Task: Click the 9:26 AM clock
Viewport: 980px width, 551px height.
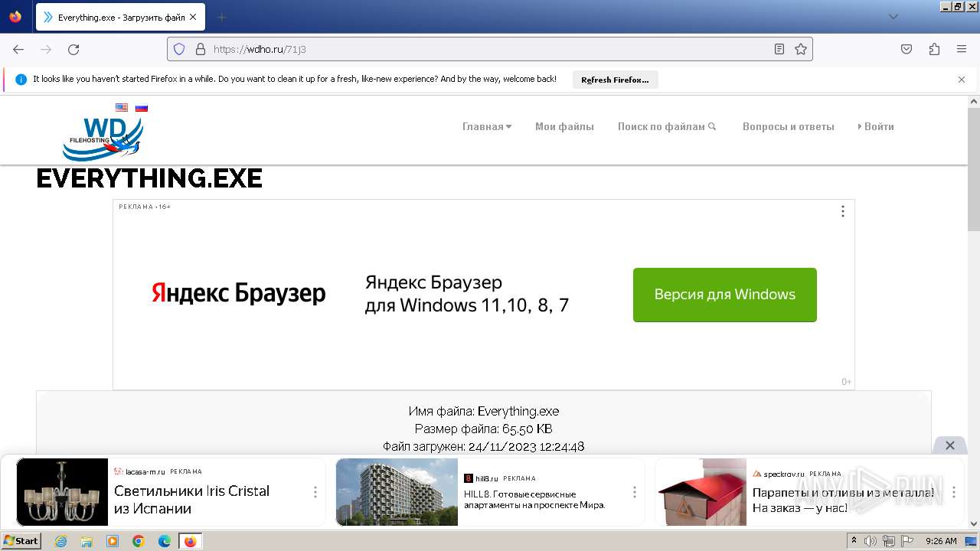Action: pos(941,541)
